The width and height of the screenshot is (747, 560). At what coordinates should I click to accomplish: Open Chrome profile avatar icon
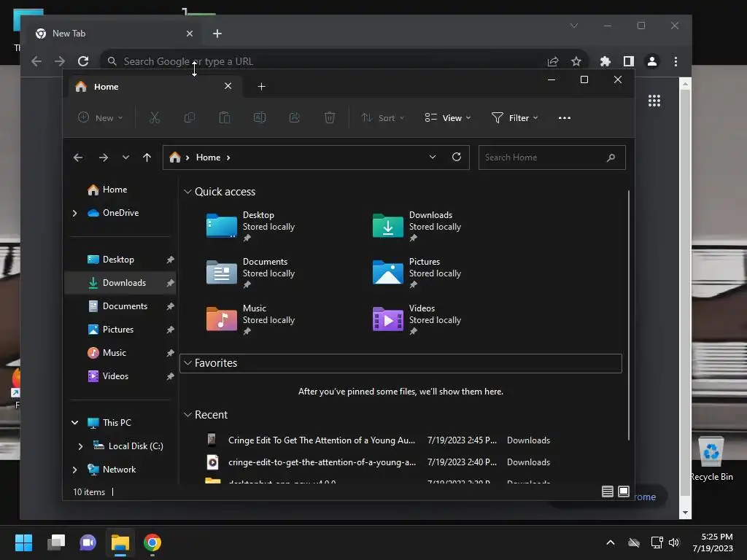(x=651, y=61)
